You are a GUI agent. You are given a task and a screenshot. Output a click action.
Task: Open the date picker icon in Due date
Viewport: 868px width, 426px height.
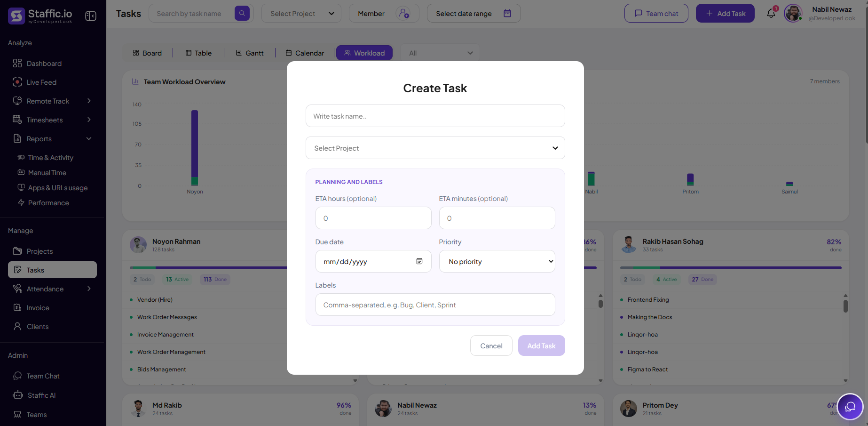pos(419,261)
